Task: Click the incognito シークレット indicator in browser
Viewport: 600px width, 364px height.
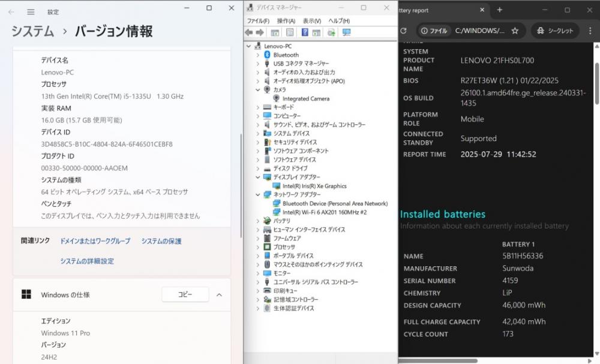Action: (x=555, y=31)
